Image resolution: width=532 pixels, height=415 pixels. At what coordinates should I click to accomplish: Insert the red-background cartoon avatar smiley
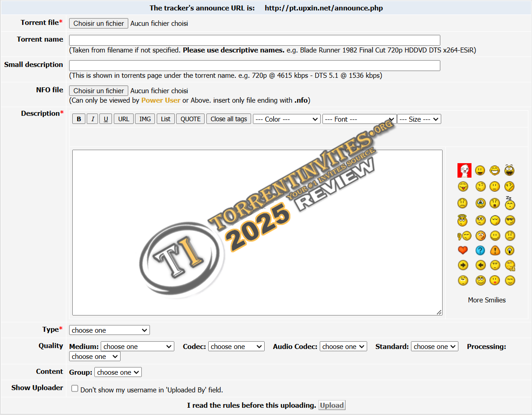tap(464, 170)
